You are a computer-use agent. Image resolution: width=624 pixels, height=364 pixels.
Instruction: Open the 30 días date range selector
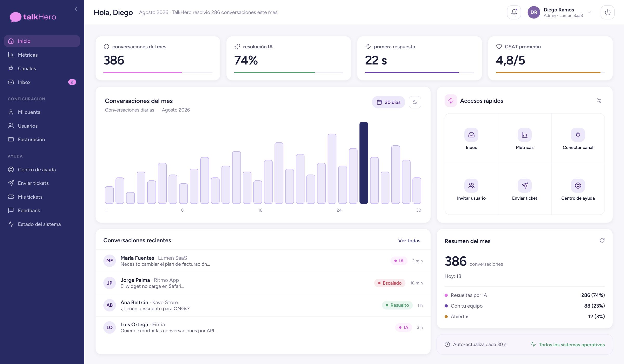coord(388,102)
